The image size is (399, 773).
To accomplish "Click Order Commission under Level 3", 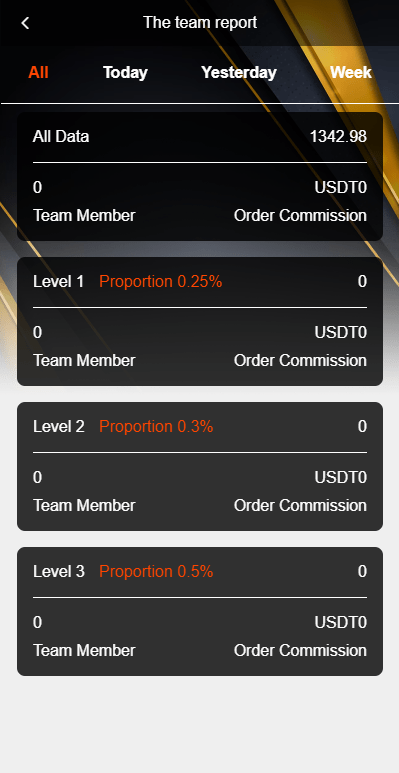I will pyautogui.click(x=300, y=650).
